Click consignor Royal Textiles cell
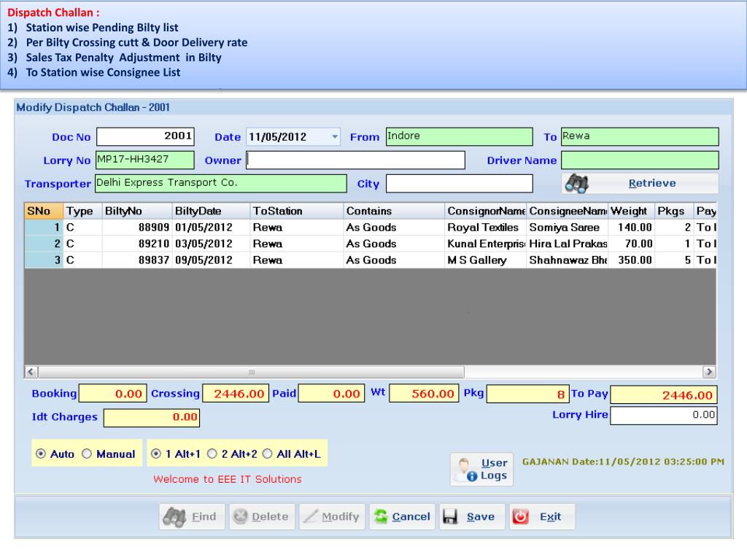 (485, 227)
